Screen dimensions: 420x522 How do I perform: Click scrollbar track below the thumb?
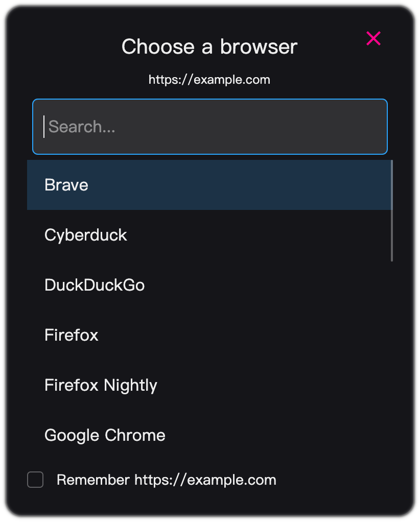pyautogui.click(x=392, y=358)
